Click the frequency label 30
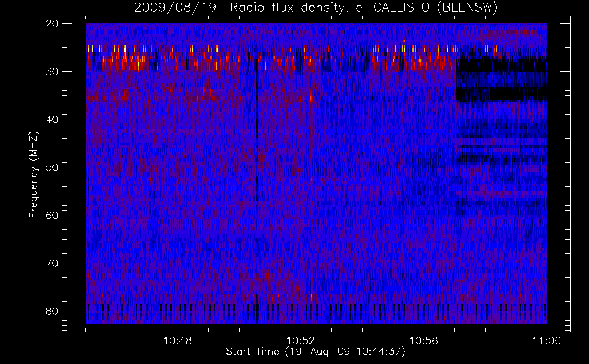589x364 pixels. coord(52,71)
